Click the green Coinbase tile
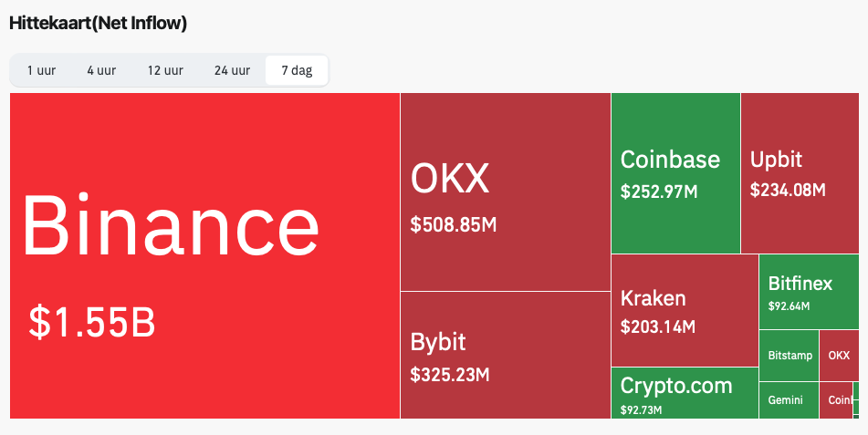This screenshot has width=868, height=435. click(675, 173)
